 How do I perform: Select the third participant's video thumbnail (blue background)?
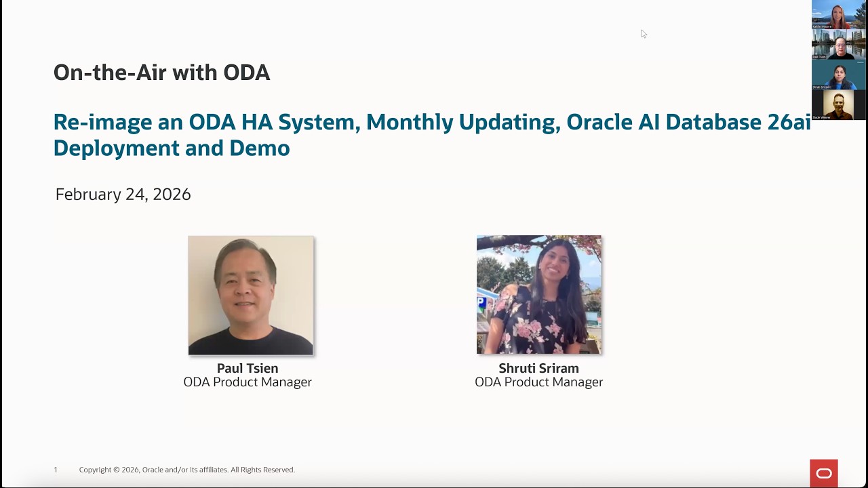coord(838,75)
